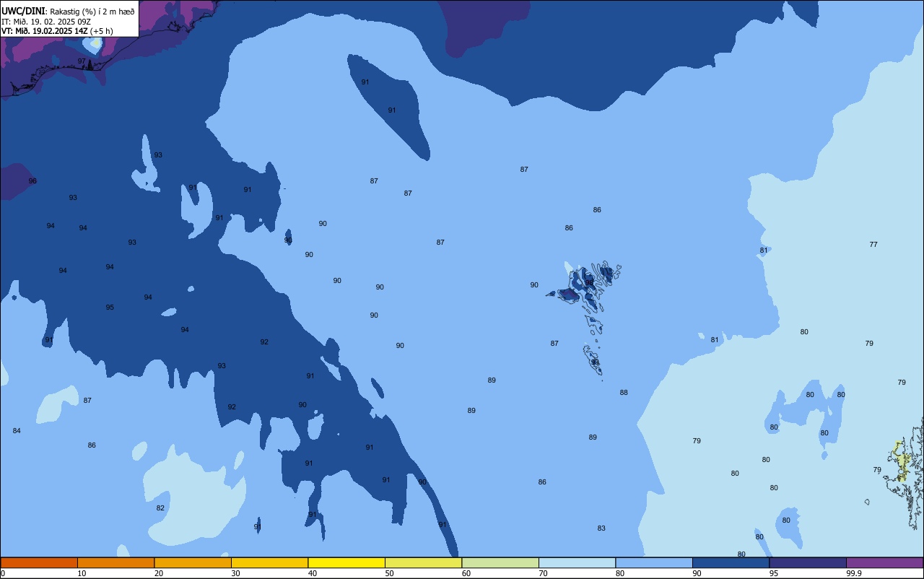Select the 20–30 legend color band
Screen dimensions: 924x579
coord(193,562)
